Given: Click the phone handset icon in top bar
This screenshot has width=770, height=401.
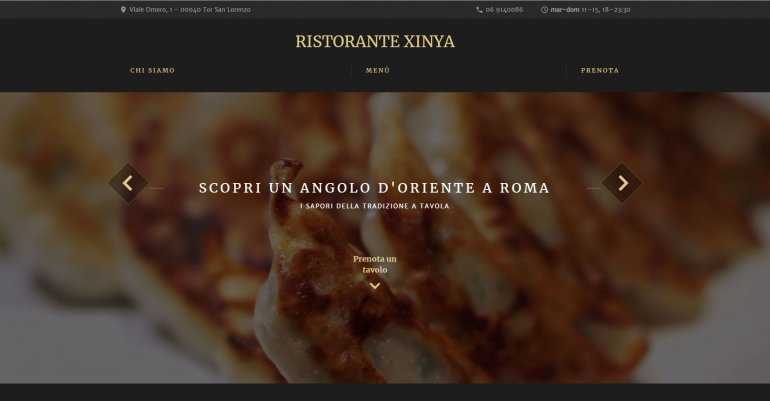Looking at the screenshot, I should pyautogui.click(x=479, y=10).
